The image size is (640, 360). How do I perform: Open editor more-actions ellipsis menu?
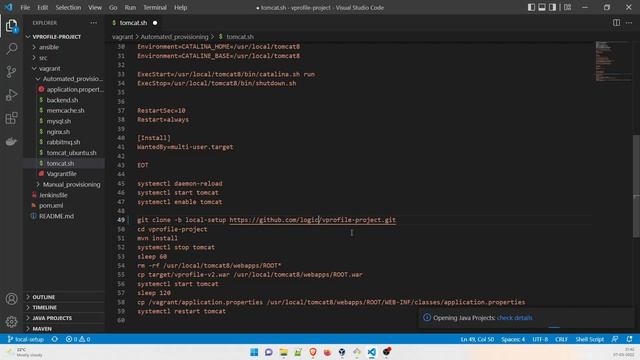coord(629,23)
